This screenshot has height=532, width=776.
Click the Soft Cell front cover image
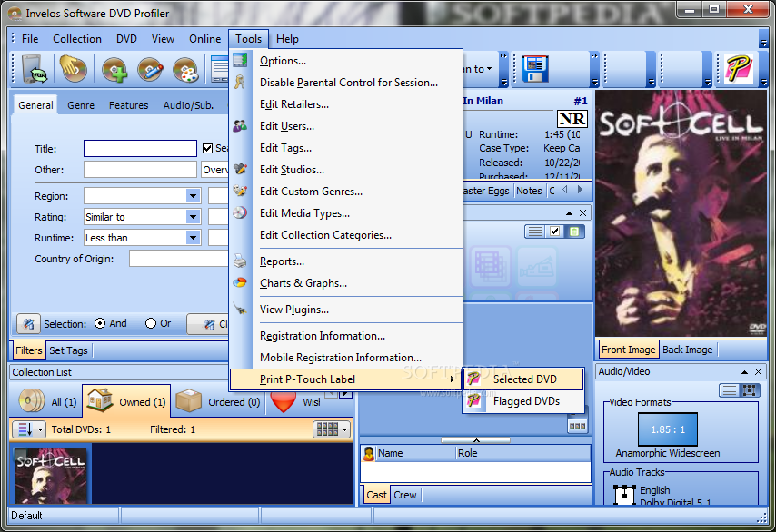point(681,213)
